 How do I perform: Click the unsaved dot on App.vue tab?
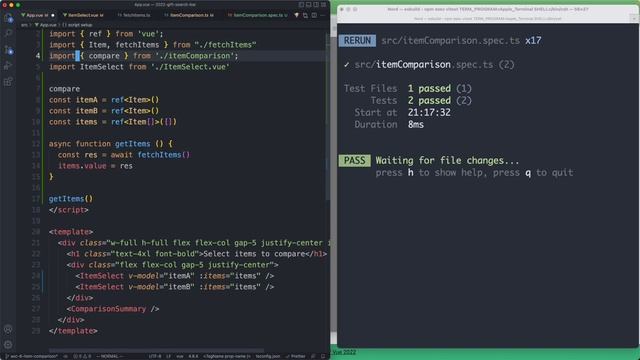(53, 15)
